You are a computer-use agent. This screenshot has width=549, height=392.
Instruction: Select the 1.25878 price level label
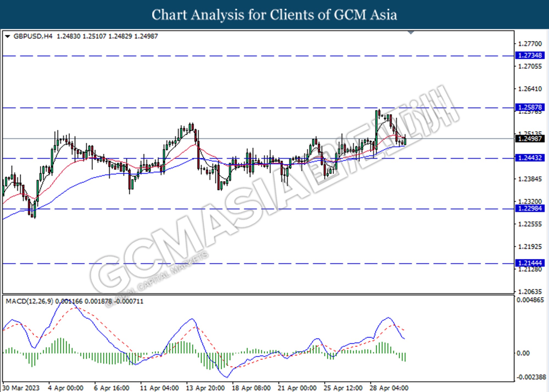pos(530,107)
